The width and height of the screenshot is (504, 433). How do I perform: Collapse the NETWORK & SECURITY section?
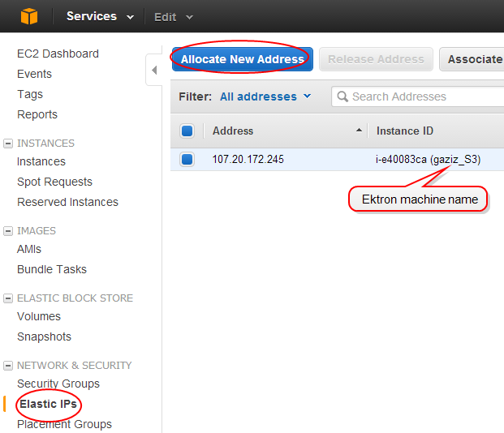tap(8, 366)
